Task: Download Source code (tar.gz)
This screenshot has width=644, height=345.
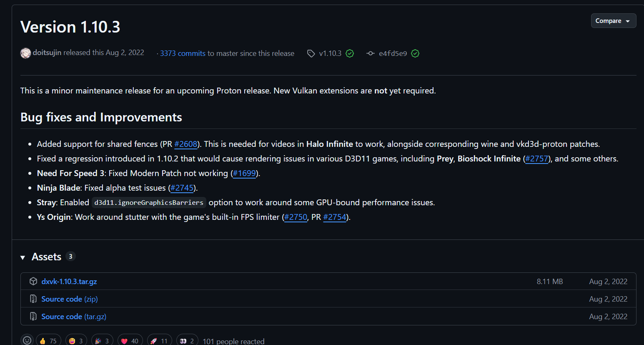Action: click(x=74, y=317)
